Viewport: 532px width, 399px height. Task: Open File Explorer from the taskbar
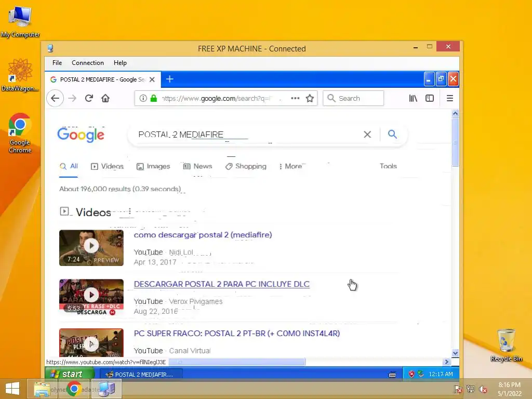pos(42,389)
